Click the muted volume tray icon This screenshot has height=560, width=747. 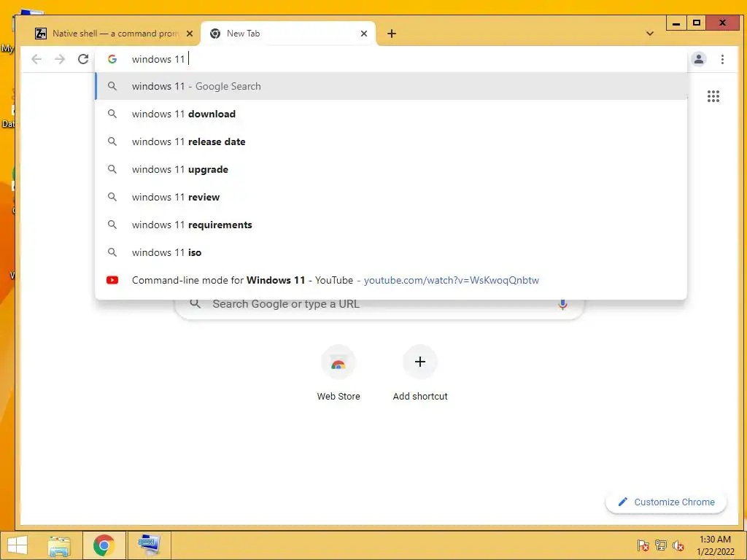point(678,545)
